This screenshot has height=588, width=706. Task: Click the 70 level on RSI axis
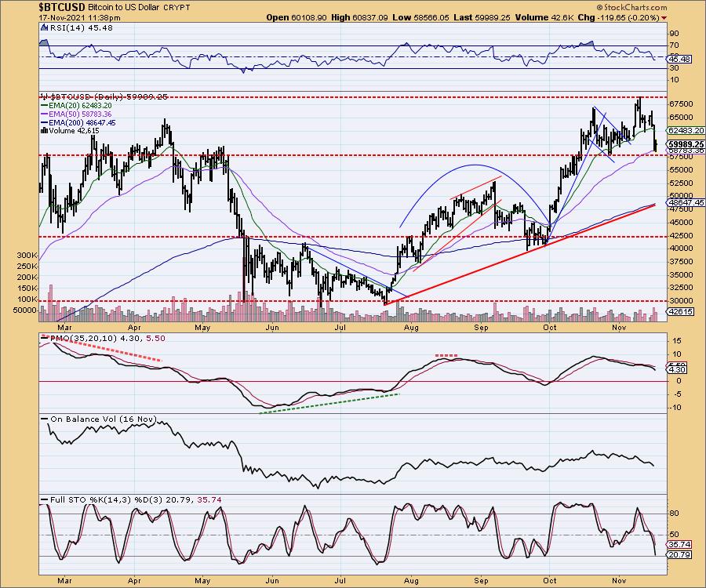pos(674,45)
